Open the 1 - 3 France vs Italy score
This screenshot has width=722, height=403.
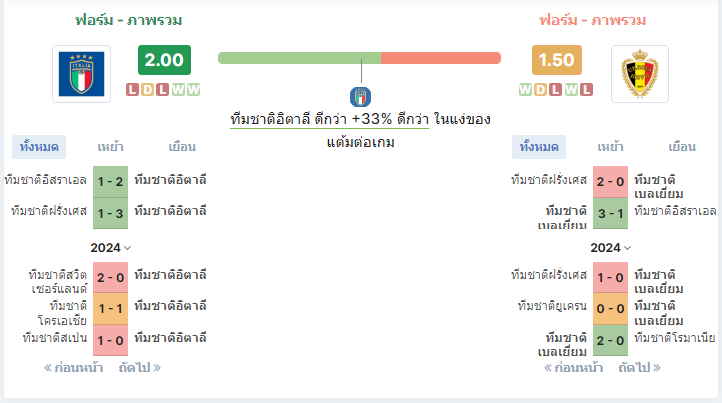(x=111, y=213)
